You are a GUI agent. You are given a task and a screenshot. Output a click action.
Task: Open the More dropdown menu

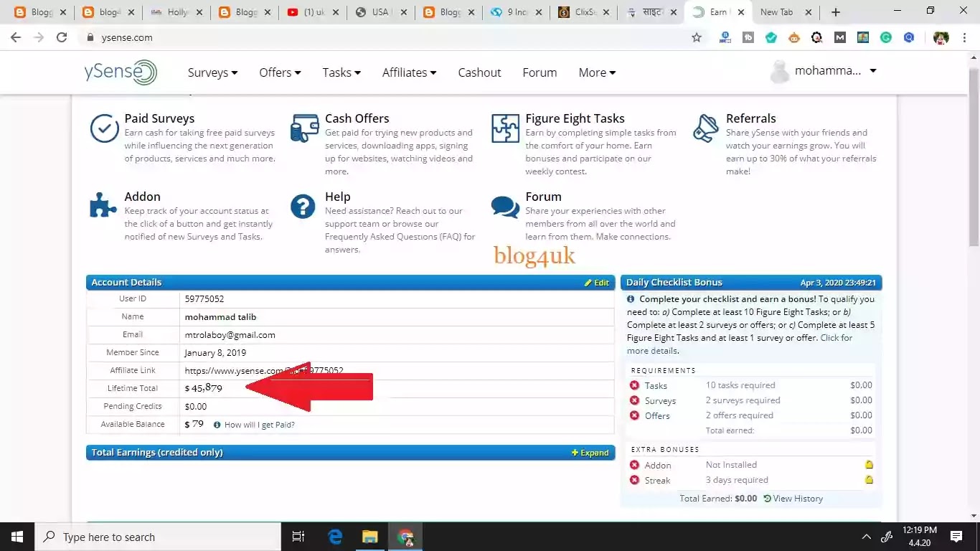coord(597,72)
